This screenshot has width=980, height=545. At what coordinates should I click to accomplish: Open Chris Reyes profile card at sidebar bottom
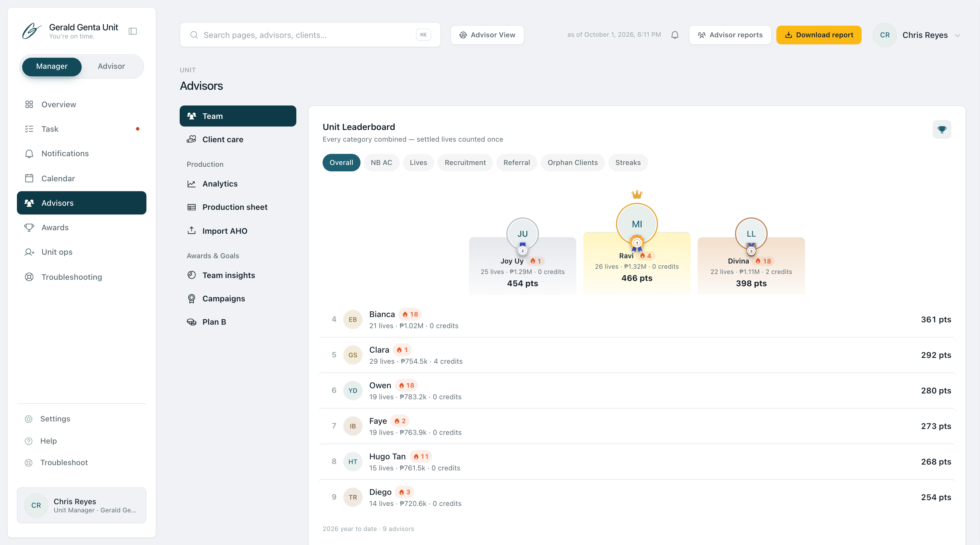pos(81,505)
